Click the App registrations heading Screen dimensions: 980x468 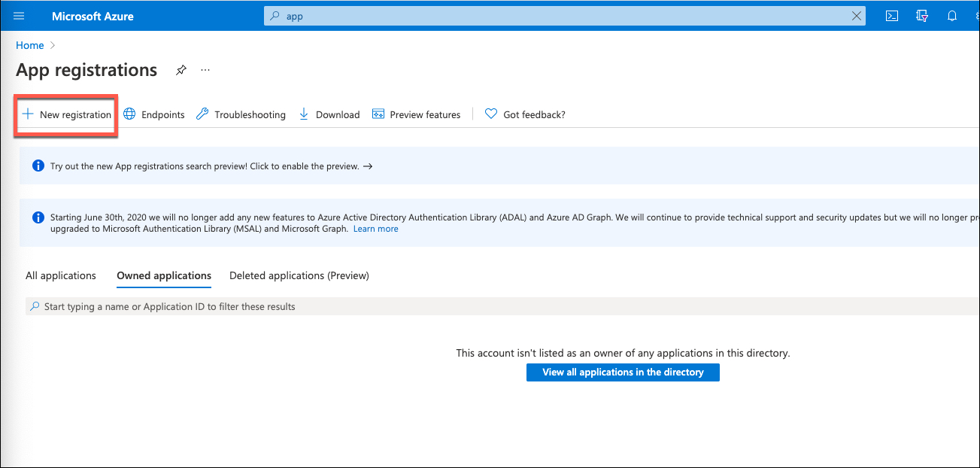[86, 70]
